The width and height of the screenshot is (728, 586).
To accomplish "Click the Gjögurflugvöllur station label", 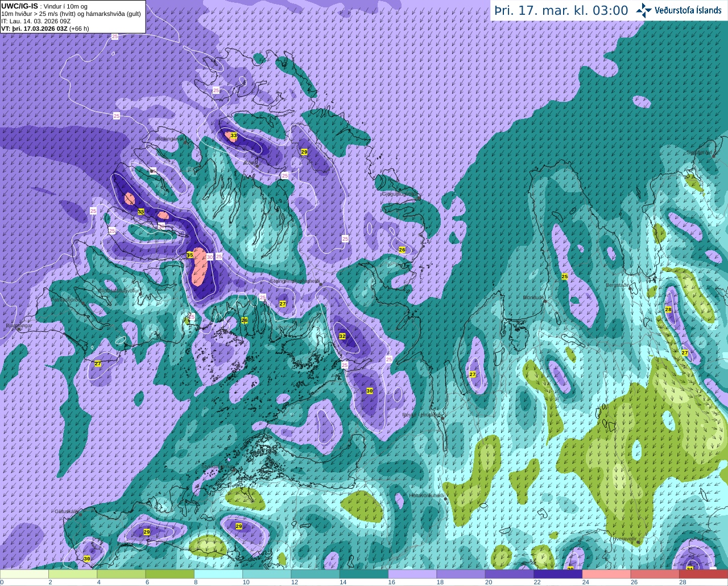I will click(x=400, y=194).
